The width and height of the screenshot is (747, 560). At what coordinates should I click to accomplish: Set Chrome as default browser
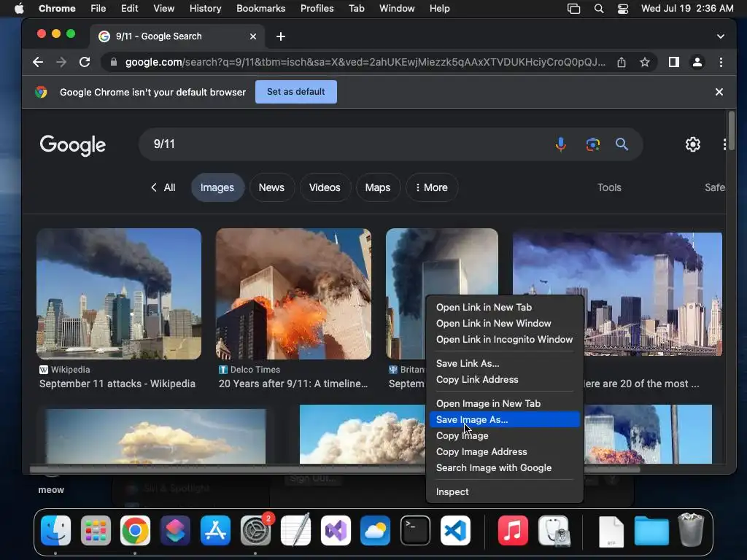(x=296, y=92)
